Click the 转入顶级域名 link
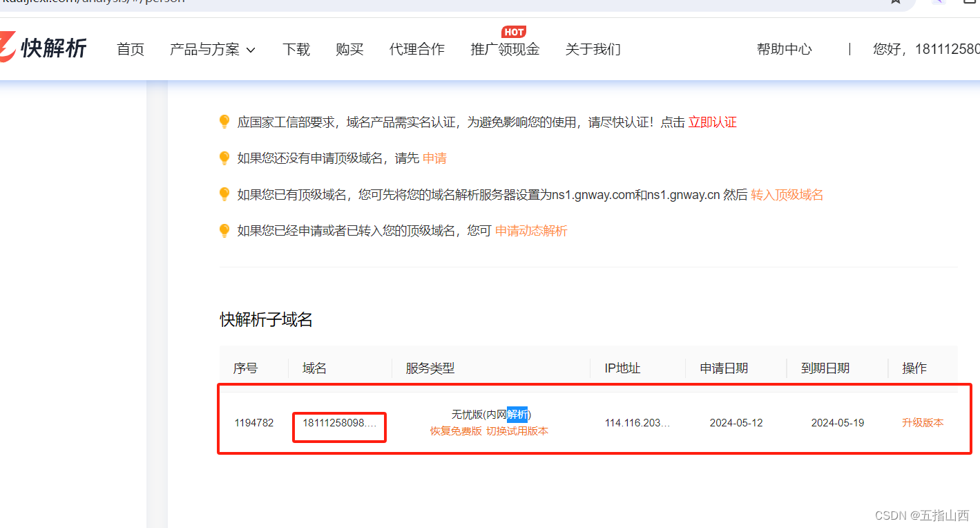 787,195
